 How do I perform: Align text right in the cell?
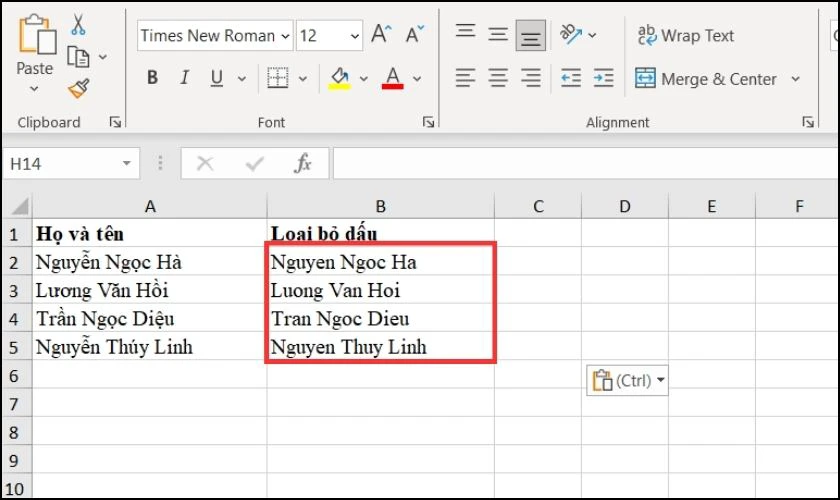pyautogui.click(x=531, y=78)
